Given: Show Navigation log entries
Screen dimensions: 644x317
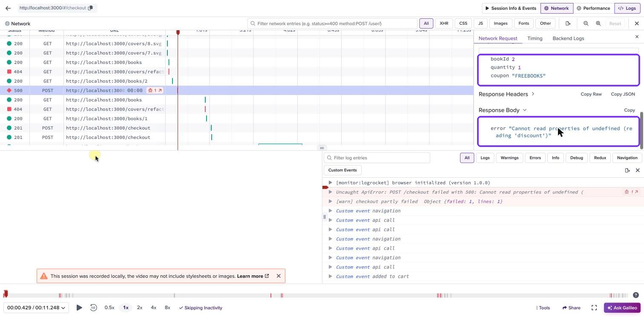Looking at the screenshot, I should (627, 158).
